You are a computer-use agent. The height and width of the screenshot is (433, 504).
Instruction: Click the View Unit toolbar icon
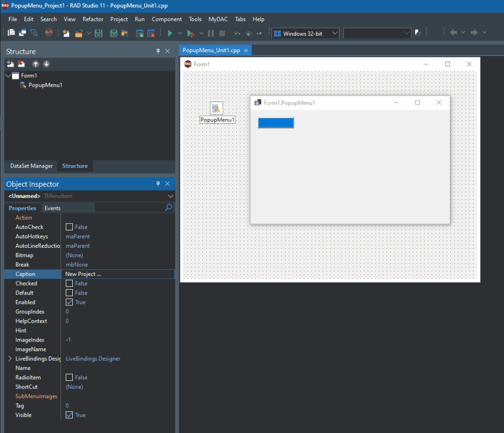11,33
